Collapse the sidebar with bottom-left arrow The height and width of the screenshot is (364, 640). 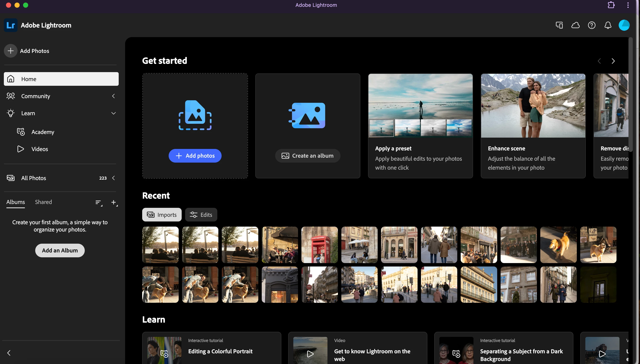(x=9, y=353)
